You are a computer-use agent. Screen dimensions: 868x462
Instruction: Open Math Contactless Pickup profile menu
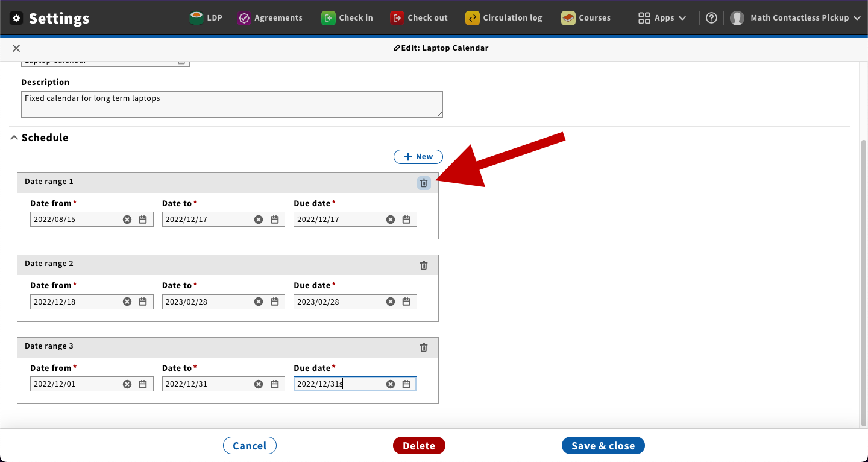click(x=796, y=18)
